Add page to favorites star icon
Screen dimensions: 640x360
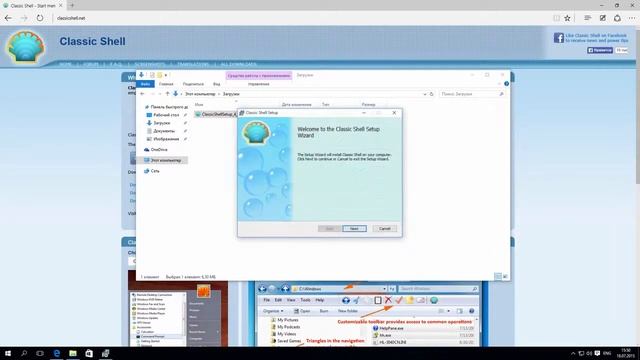click(x=567, y=18)
